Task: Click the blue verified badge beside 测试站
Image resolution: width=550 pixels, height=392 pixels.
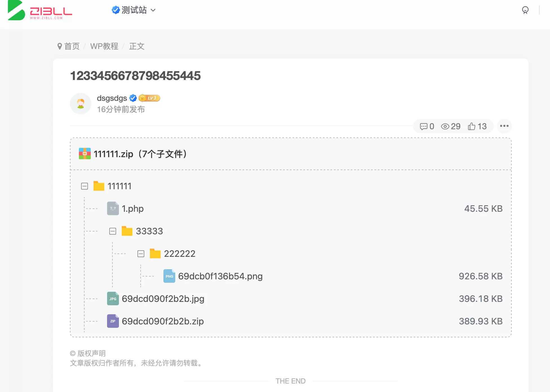Action: (x=116, y=10)
